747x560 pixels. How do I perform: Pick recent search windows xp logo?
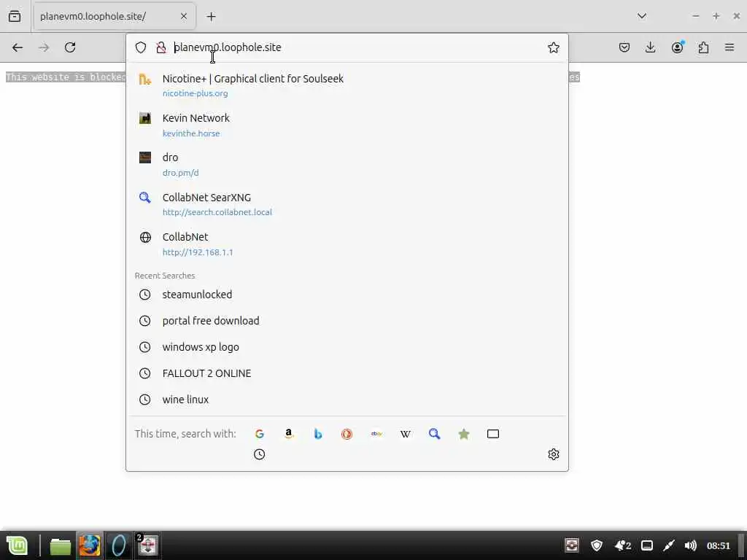click(347, 346)
